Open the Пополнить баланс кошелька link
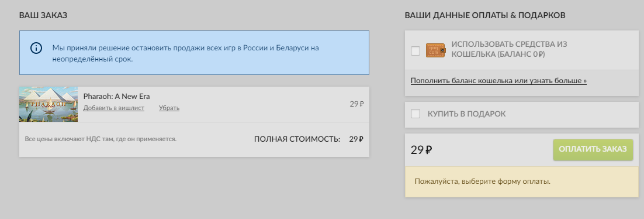644x219 pixels. (x=498, y=81)
